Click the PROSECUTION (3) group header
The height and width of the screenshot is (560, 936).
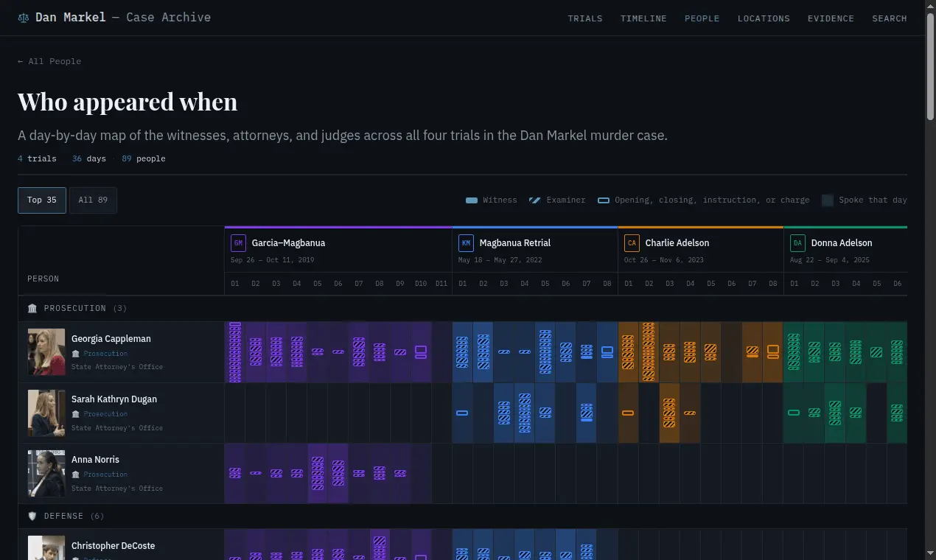[x=463, y=308]
